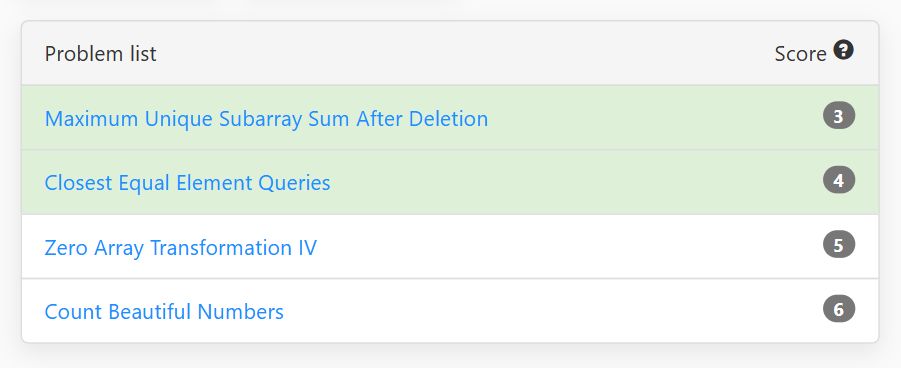This screenshot has width=901, height=368.
Task: Open the Zero Array Transformation IV problem
Action: 180,248
